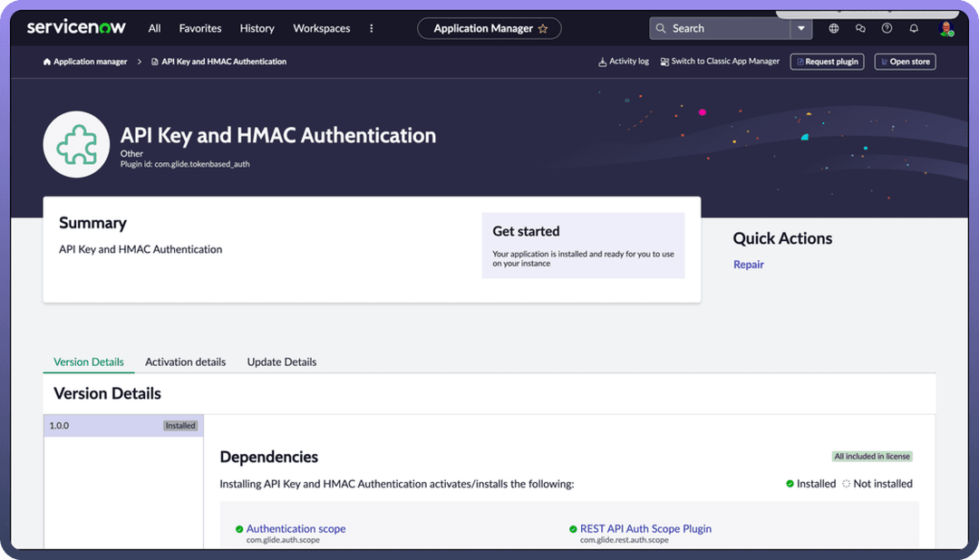Open the All menu
Viewport: 979px width, 560px height.
pyautogui.click(x=154, y=29)
